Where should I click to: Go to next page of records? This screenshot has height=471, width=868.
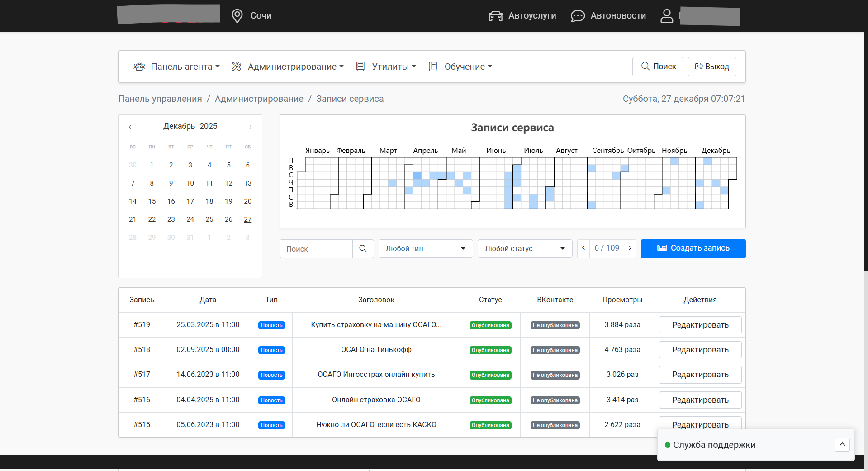click(630, 248)
